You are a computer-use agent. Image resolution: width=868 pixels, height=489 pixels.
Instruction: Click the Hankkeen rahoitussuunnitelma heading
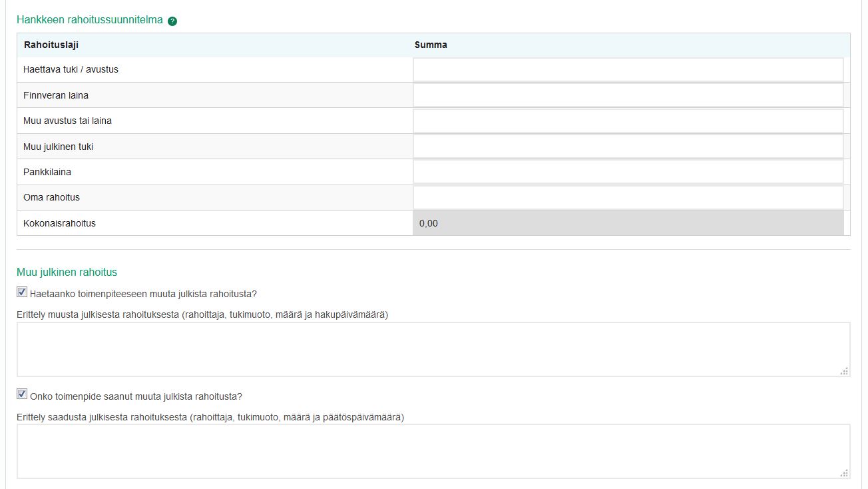pyautogui.click(x=90, y=20)
